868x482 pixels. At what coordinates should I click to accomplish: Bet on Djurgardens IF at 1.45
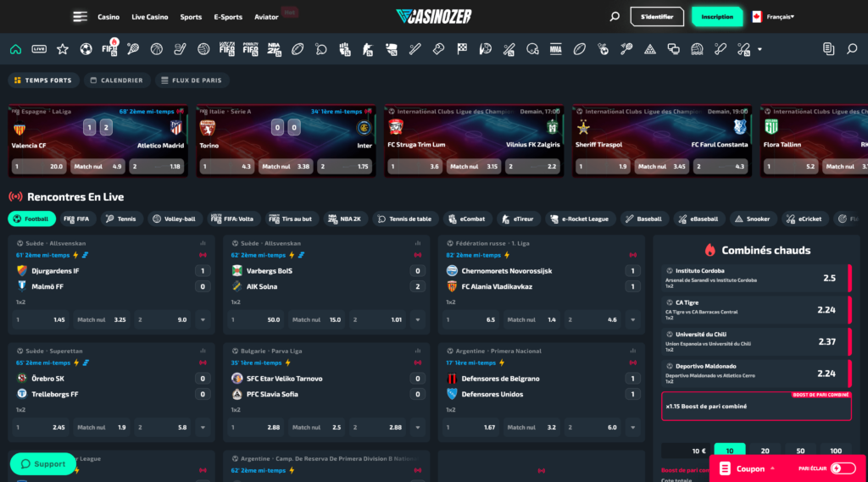pyautogui.click(x=41, y=320)
